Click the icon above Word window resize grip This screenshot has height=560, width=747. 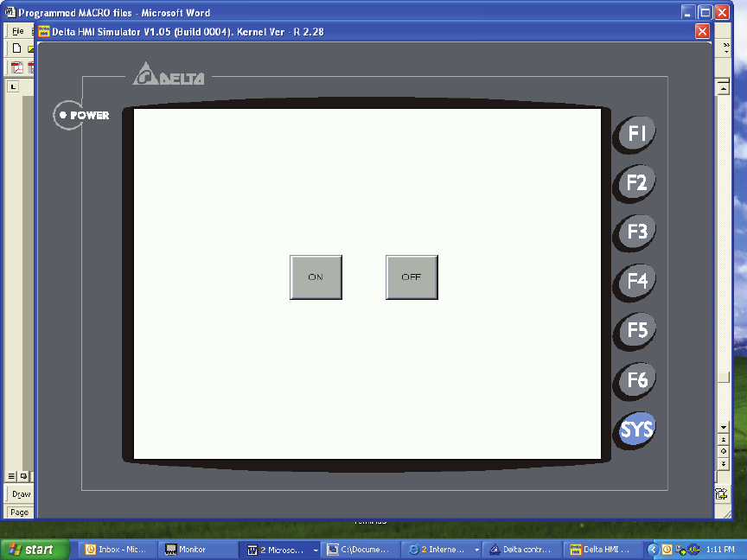tap(721, 493)
